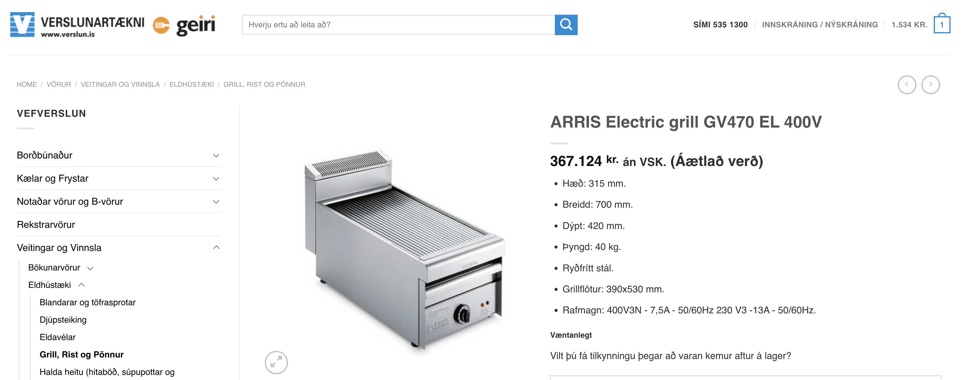The image size is (980, 380).
Task: Click the geiri logo
Action: [x=184, y=25]
